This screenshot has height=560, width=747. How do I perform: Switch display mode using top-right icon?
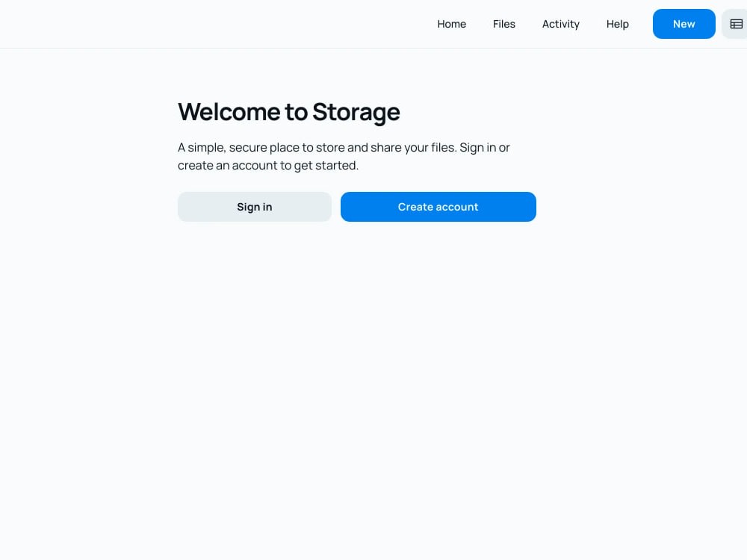735,24
